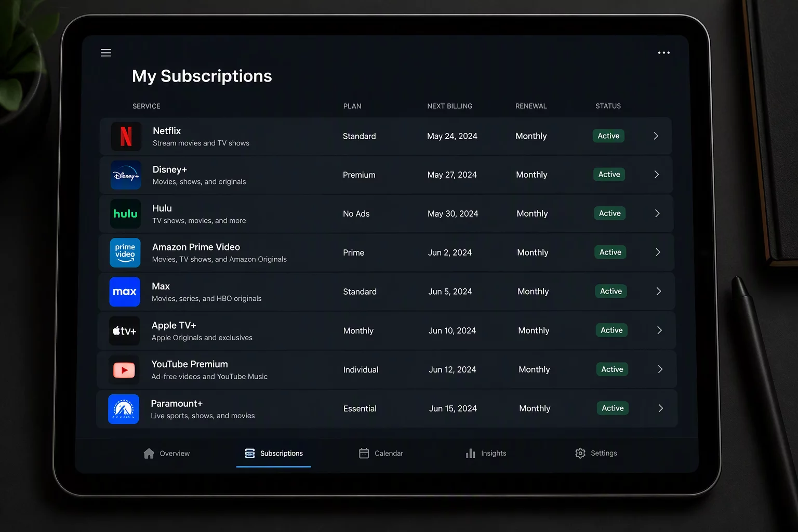Click the Active badge for Apple TV+
Image resolution: width=798 pixels, height=532 pixels.
pos(611,330)
